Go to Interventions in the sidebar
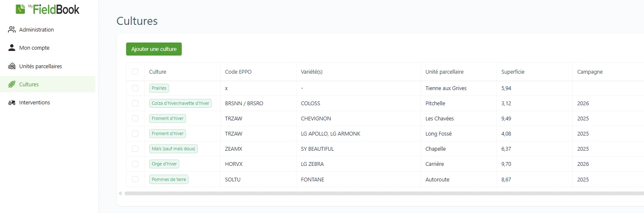The width and height of the screenshot is (644, 213). 35,103
